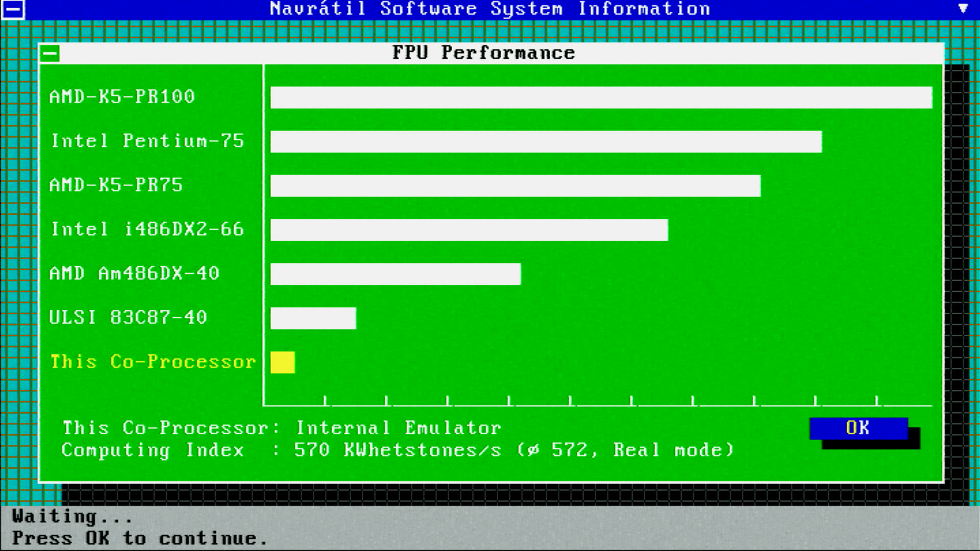
Task: Select the AMD-K5-PR100 label
Action: pos(122,96)
